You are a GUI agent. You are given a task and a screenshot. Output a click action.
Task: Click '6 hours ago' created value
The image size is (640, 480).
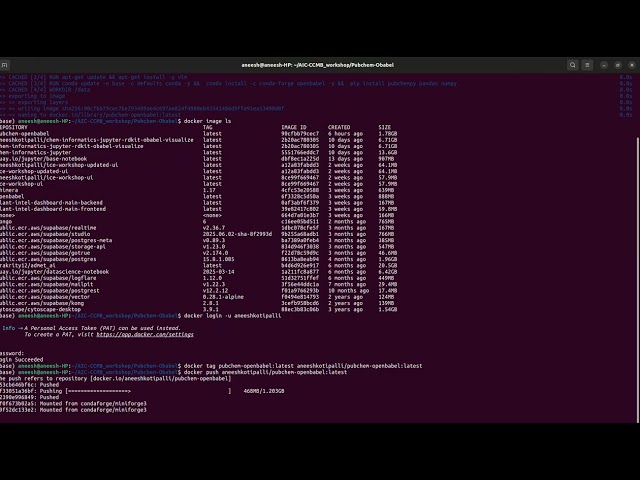tap(345, 133)
